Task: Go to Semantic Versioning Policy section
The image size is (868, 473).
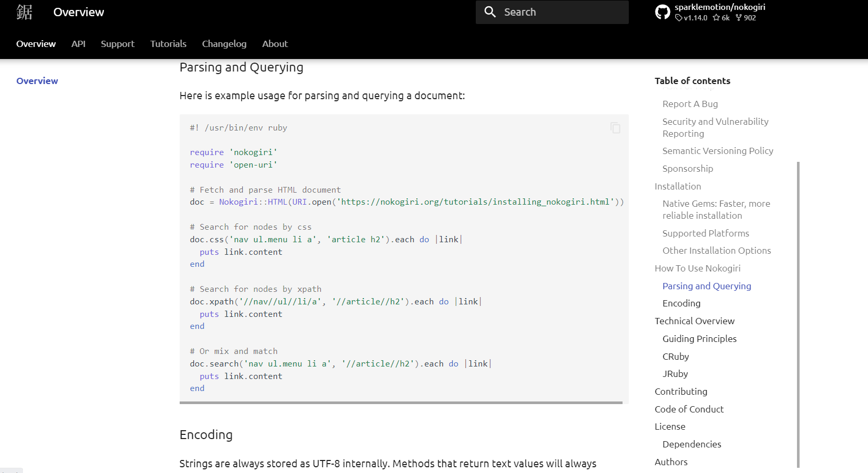Action: [x=718, y=151]
